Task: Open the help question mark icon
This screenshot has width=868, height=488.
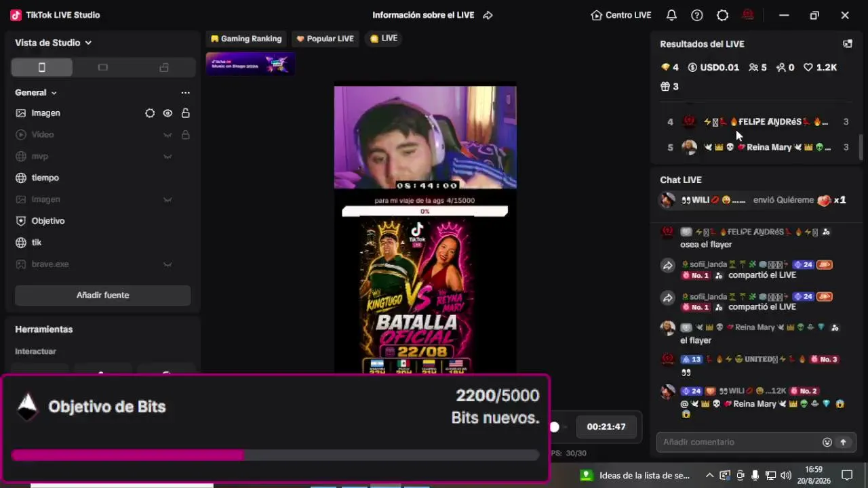Action: pos(697,15)
